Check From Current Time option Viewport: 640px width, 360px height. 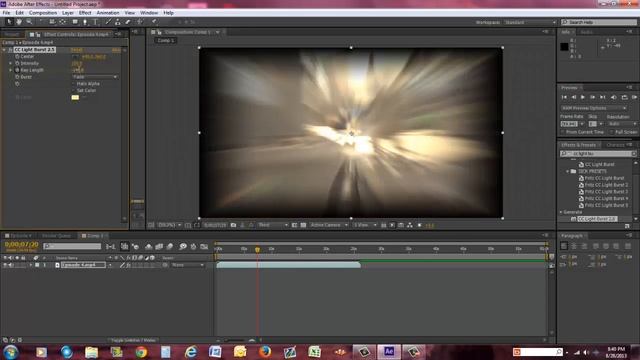(x=563, y=132)
